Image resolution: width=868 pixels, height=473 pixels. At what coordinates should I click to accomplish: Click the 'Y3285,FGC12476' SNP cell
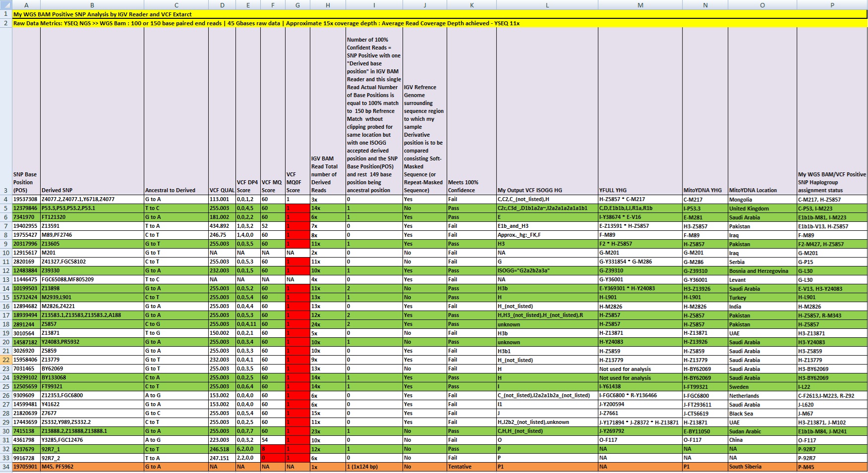pyautogui.click(x=92, y=440)
